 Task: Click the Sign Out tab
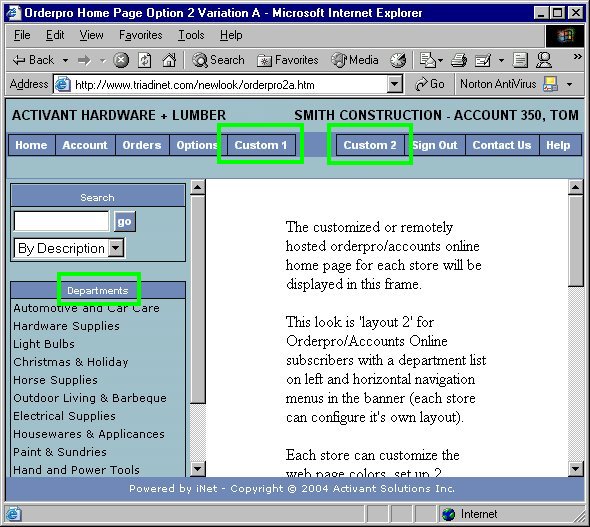coord(435,145)
